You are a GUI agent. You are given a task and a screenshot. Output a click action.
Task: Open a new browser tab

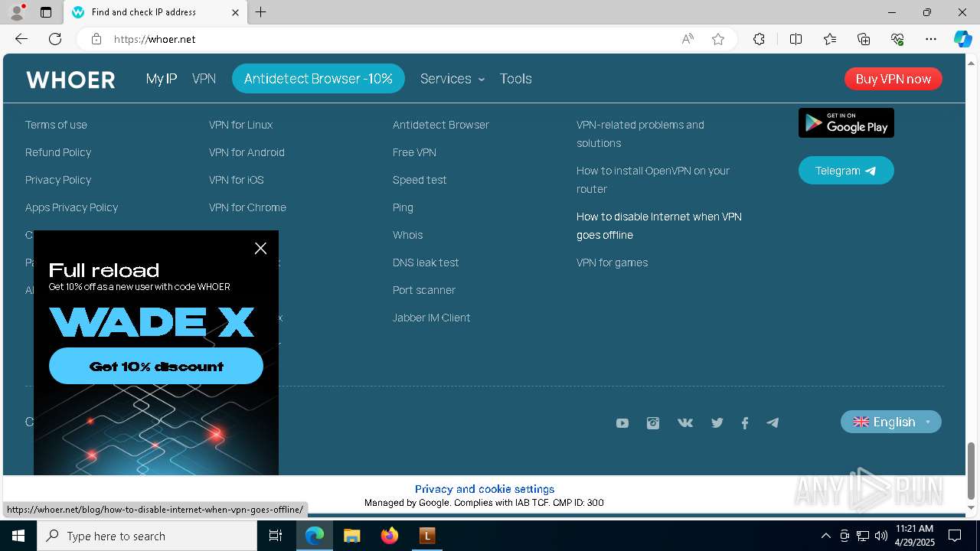coord(261,12)
